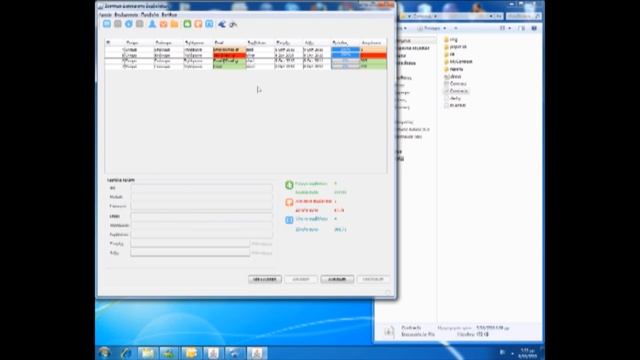Open the second menu in the menu bar
This screenshot has height=360, width=640.
click(x=126, y=15)
